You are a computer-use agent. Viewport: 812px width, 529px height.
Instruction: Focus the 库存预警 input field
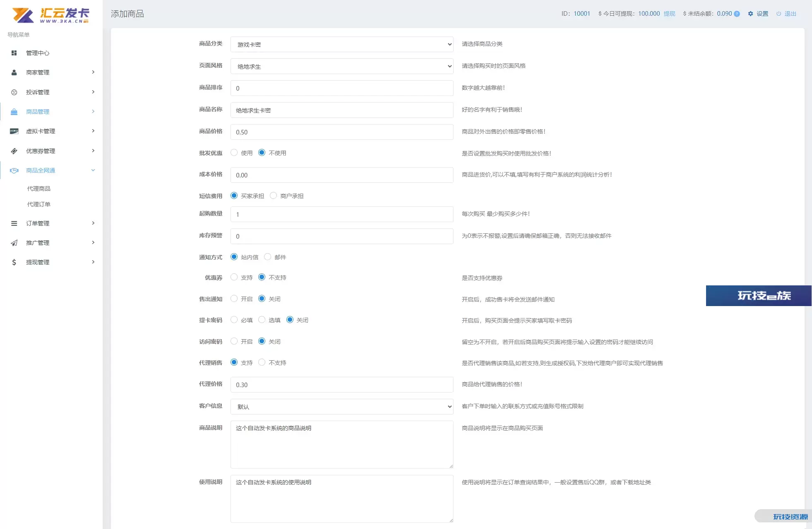click(x=342, y=236)
